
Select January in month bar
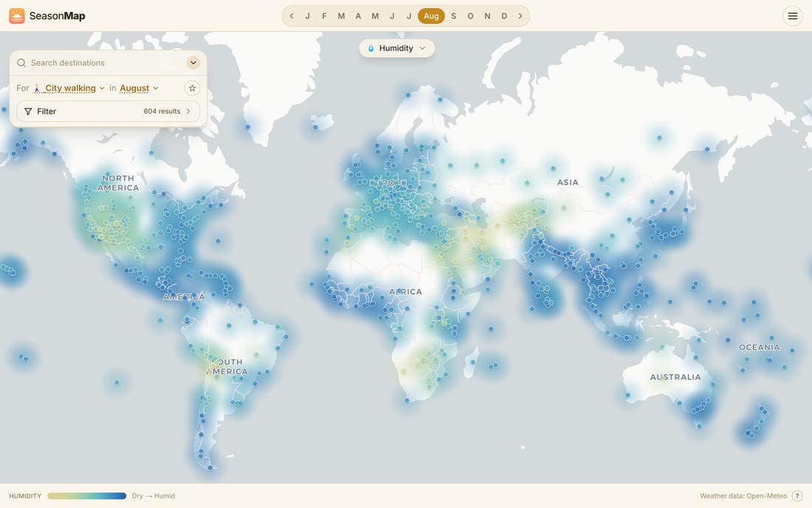pyautogui.click(x=308, y=16)
